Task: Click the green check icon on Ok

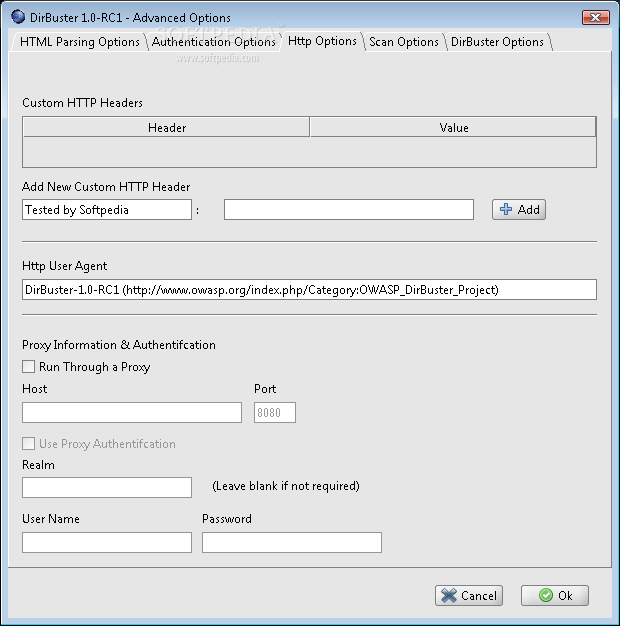Action: 546,595
